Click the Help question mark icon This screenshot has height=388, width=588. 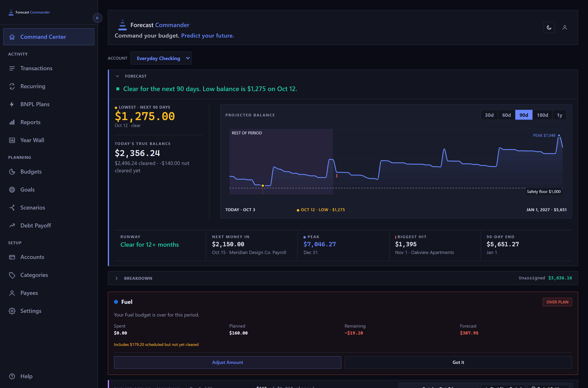[x=12, y=376]
